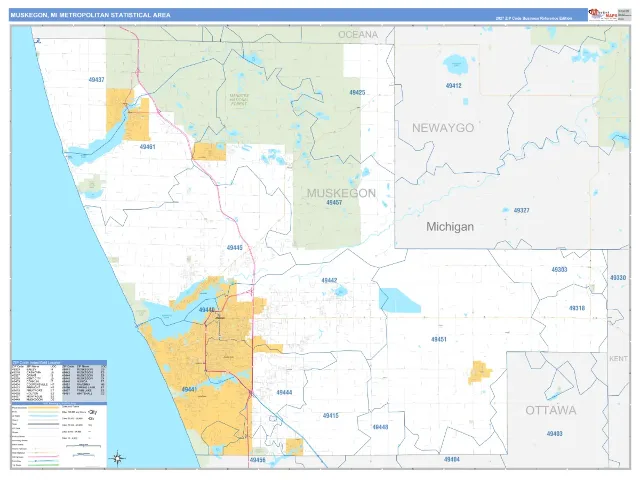Select ZIP code 49457 label
The height and width of the screenshot is (480, 640).
click(x=334, y=202)
